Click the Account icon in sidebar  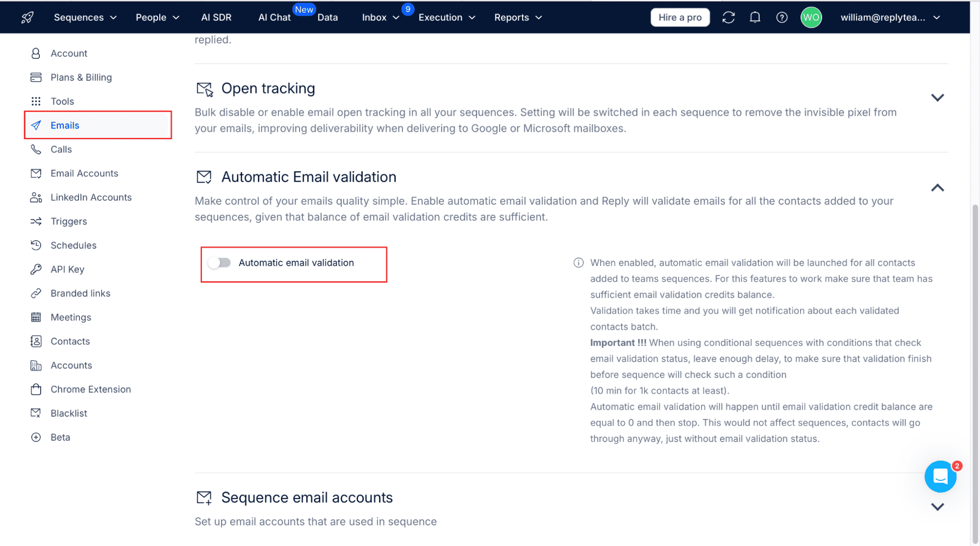[x=37, y=52]
